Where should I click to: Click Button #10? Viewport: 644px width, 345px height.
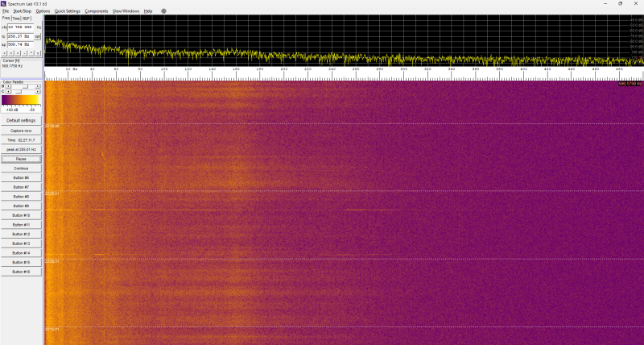21,215
